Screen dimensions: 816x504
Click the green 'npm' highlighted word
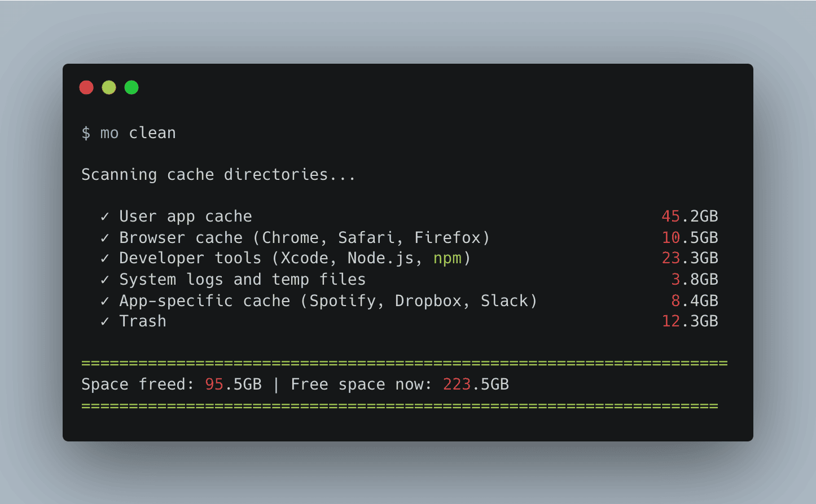(x=448, y=258)
